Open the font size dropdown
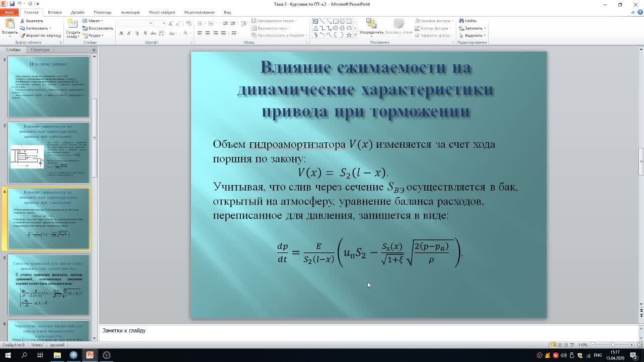Screen dimensions: 644x362 click(164, 23)
